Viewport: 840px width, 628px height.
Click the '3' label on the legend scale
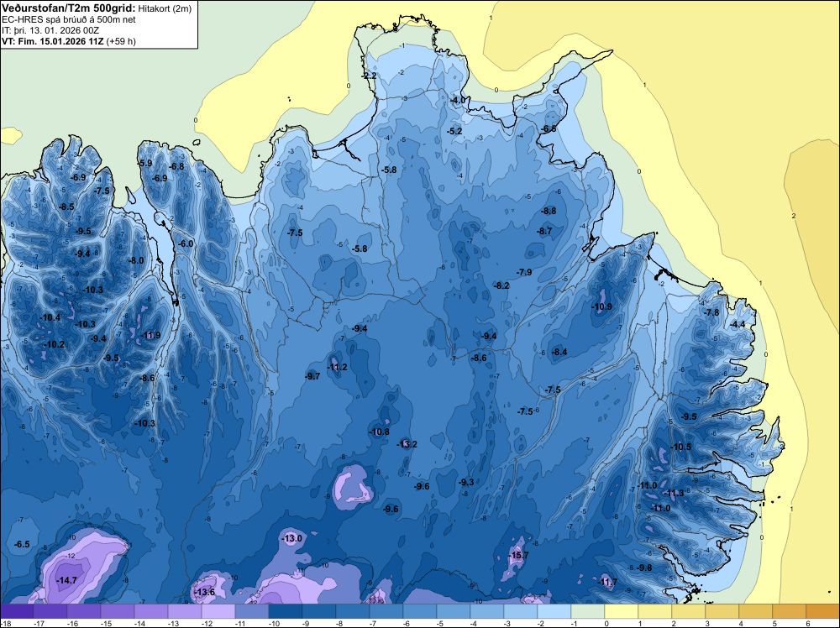click(x=707, y=623)
